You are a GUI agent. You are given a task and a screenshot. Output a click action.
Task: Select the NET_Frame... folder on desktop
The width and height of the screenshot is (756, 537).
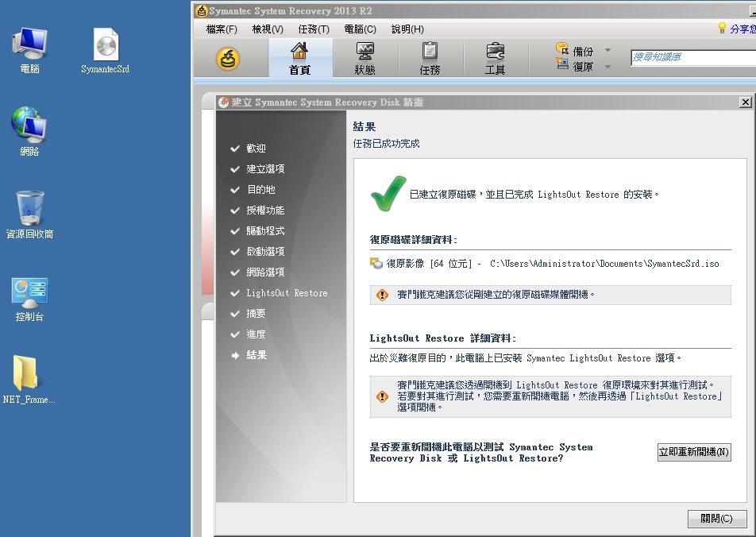click(x=29, y=379)
